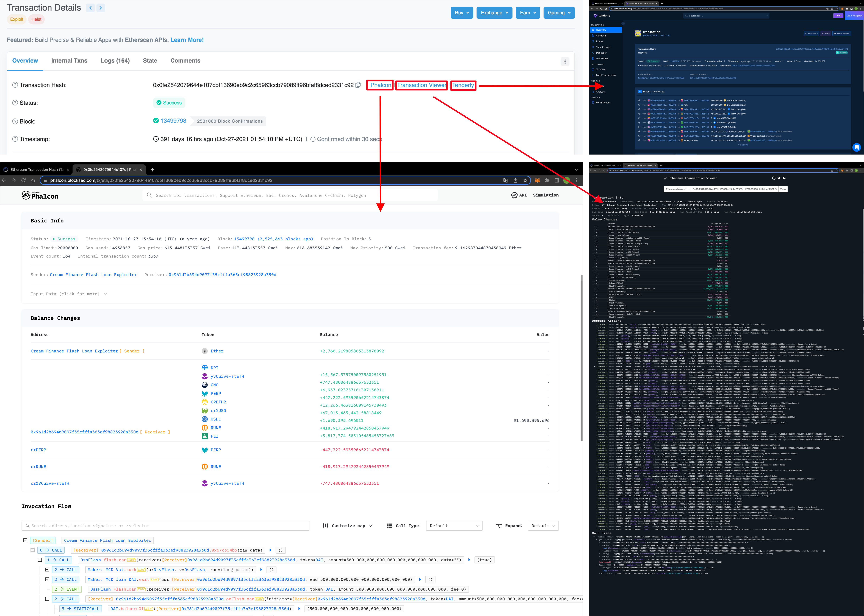Open block 13499798 link on Etherscan
This screenshot has width=864, height=616.
click(173, 121)
